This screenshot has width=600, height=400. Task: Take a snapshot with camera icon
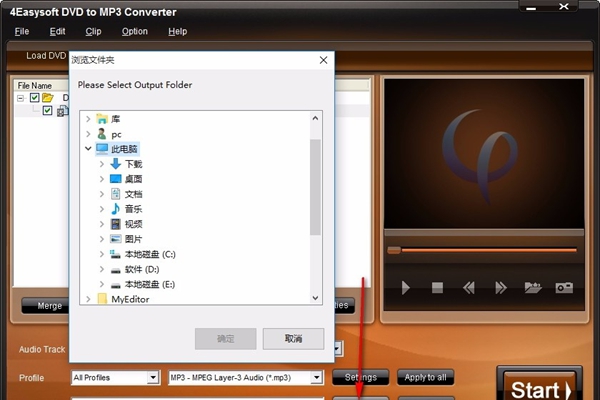pos(564,287)
